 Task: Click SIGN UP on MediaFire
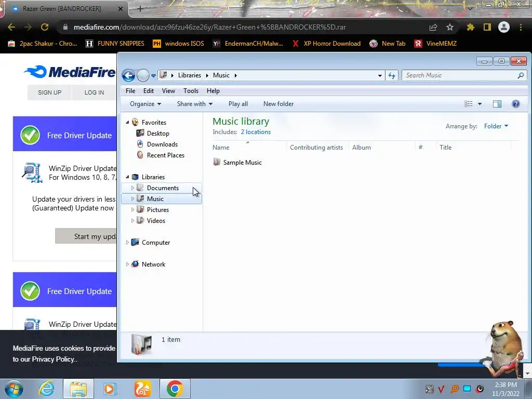click(49, 92)
